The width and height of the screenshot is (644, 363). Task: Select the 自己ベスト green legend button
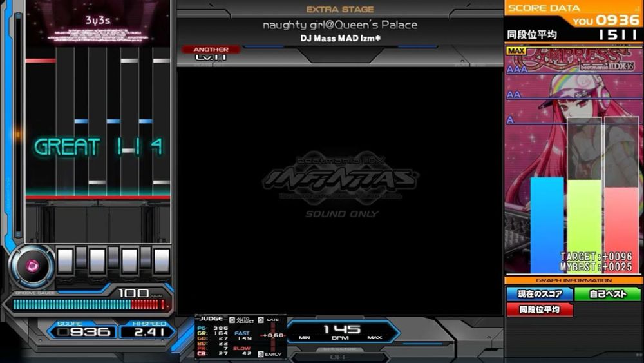tap(608, 294)
